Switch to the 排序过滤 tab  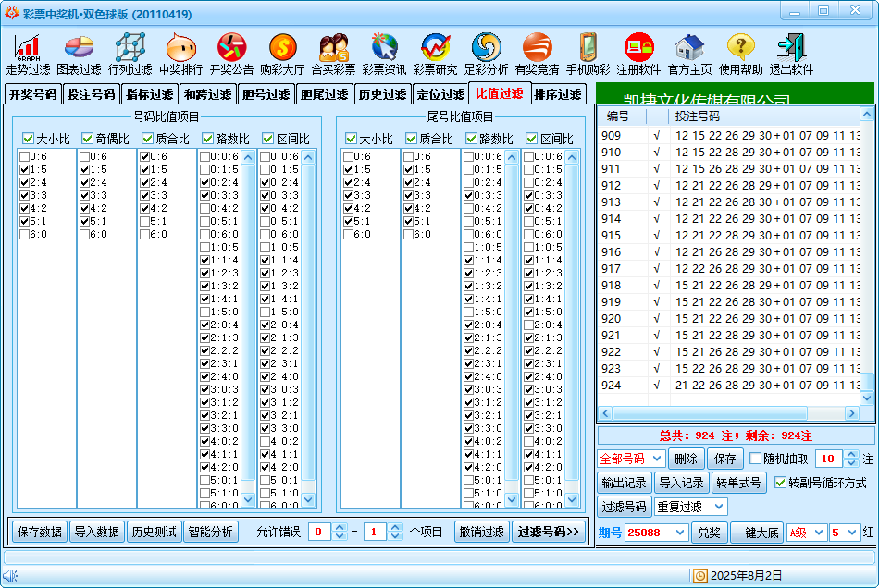558,94
